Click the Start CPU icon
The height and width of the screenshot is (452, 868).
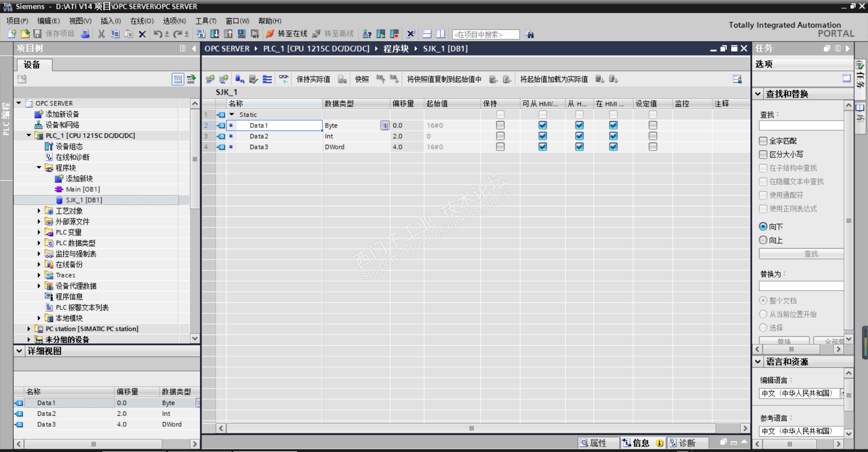[381, 34]
